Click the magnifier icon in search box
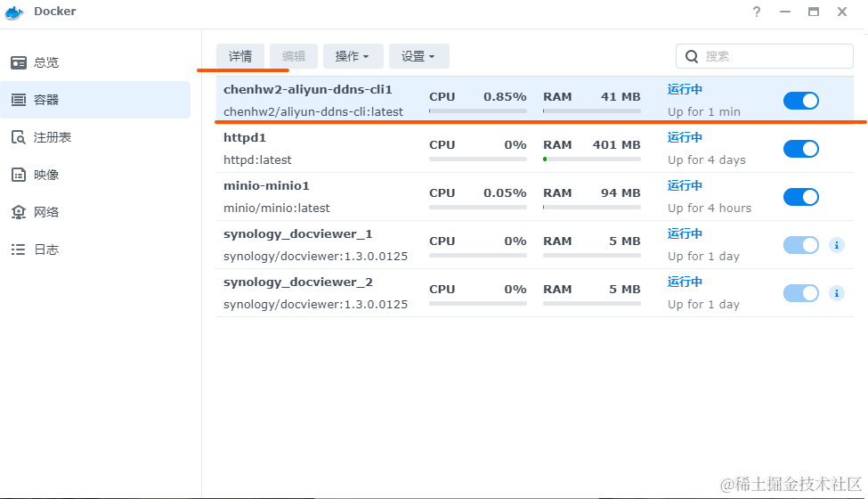 tap(692, 56)
